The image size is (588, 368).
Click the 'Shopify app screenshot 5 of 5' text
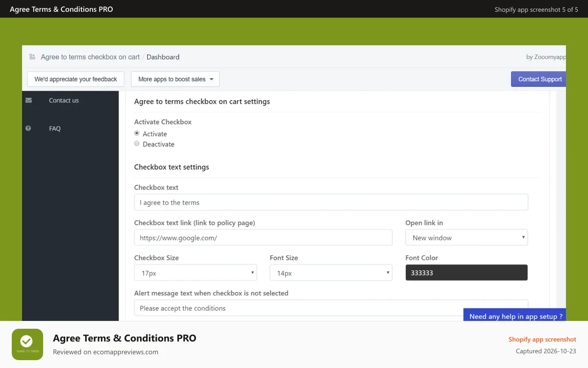[x=537, y=9]
